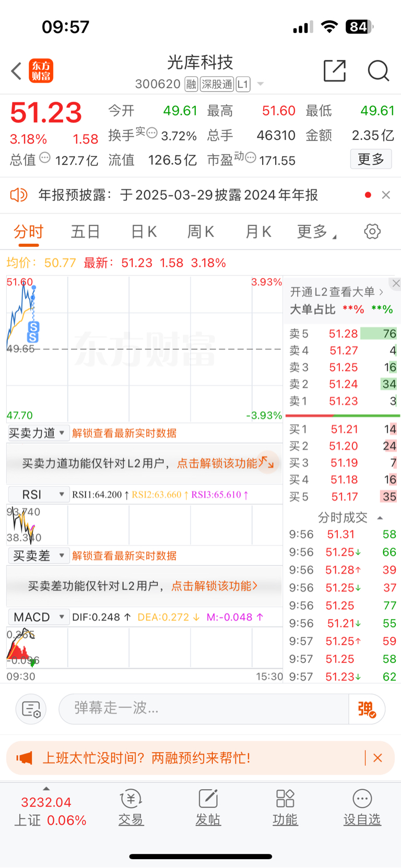401x868 pixels.
Task: Switch to 周K tab
Action: coord(200,231)
